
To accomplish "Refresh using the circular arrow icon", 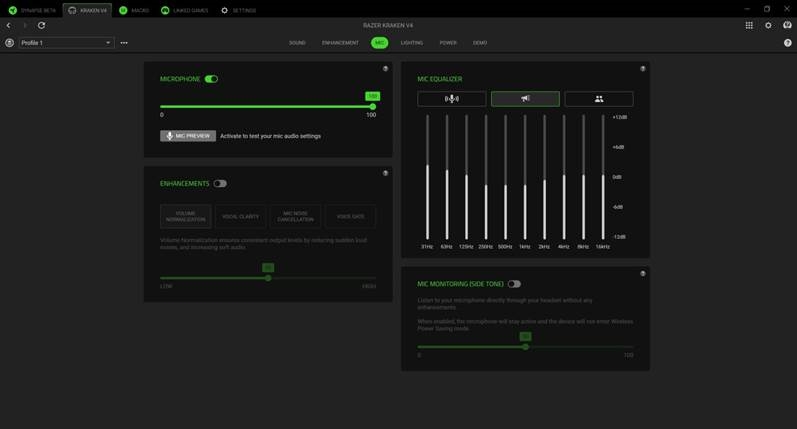I will pos(42,25).
